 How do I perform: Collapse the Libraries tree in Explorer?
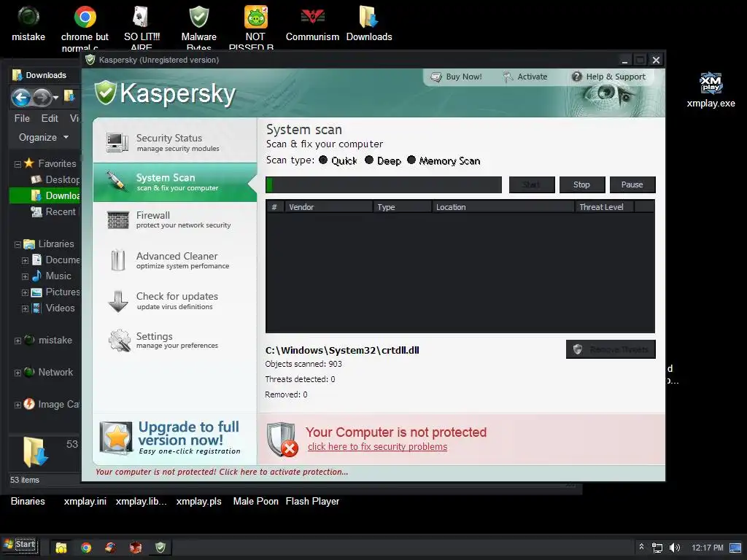(x=18, y=244)
